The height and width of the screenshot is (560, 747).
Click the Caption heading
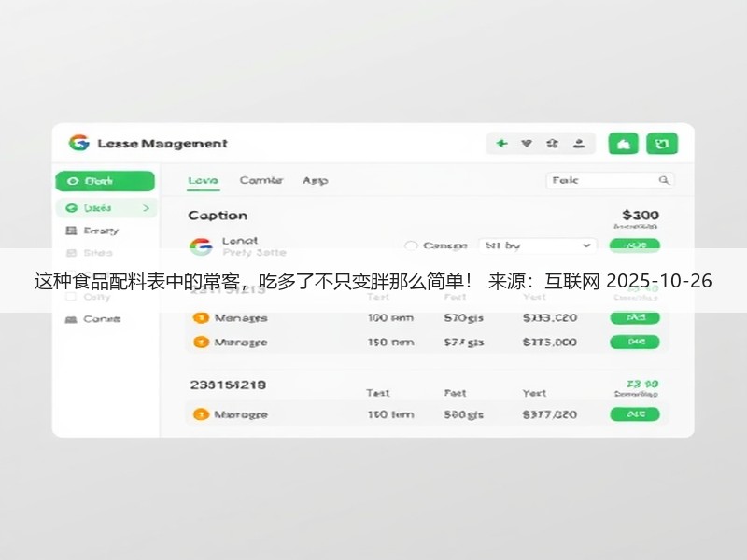click(x=218, y=216)
